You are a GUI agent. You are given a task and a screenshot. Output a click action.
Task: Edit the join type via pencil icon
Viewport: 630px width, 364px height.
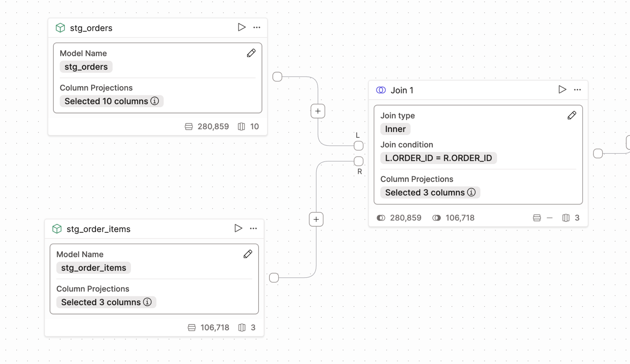pyautogui.click(x=572, y=115)
